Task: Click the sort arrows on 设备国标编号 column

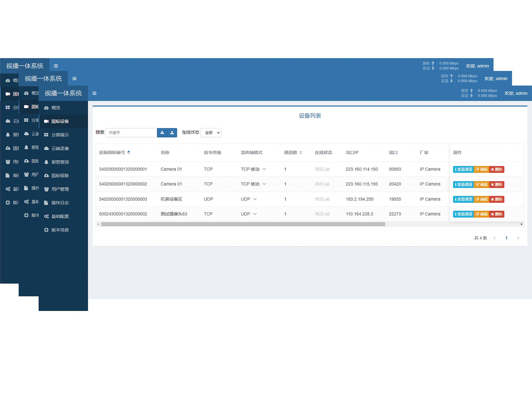Action: click(129, 152)
